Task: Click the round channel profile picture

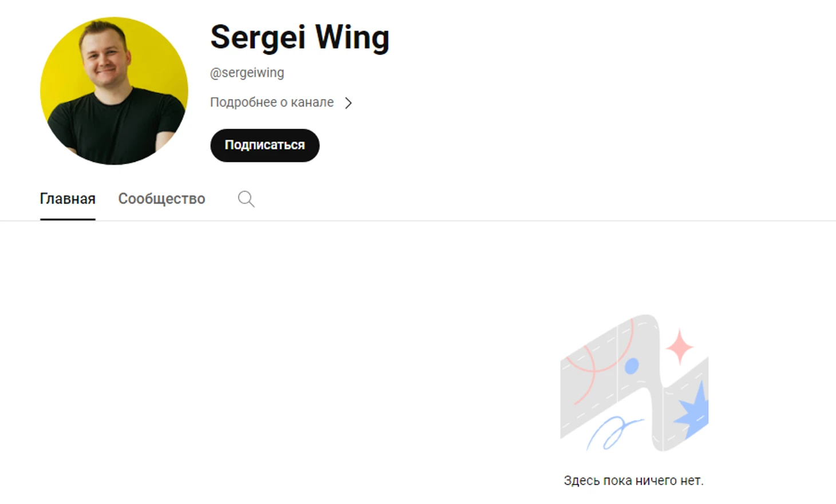Action: [x=114, y=91]
